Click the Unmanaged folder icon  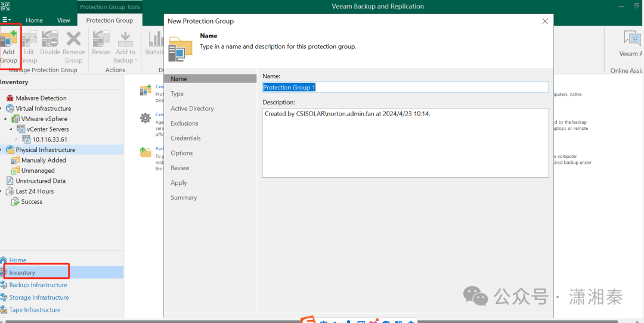16,170
